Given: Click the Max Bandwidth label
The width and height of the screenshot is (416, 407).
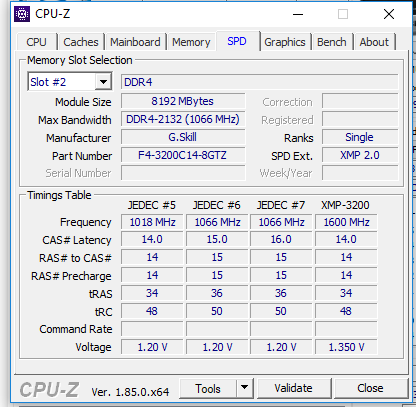Looking at the screenshot, I should coord(75,120).
